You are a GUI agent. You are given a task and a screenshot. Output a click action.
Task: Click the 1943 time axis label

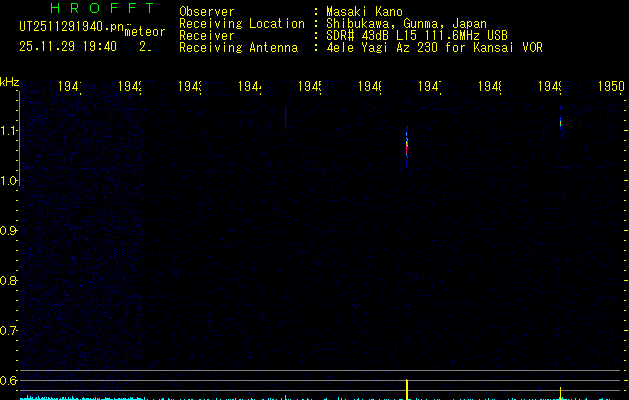(x=189, y=86)
